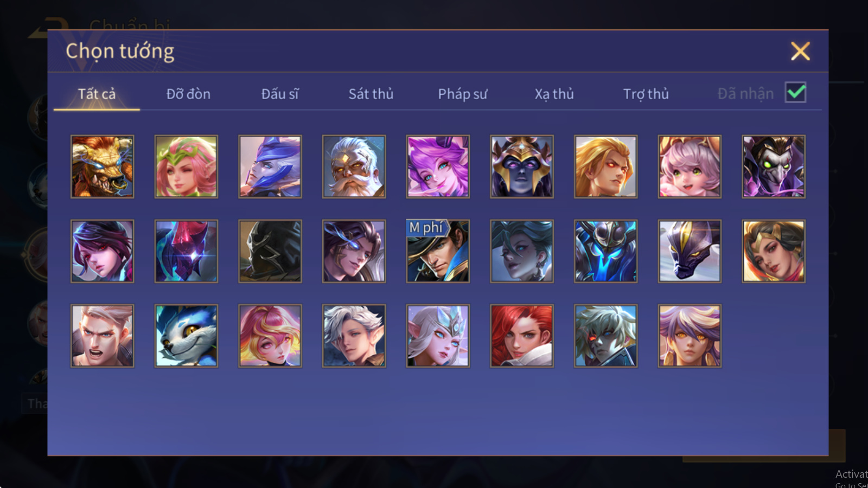Select the red-haired woman hero portrait
The height and width of the screenshot is (488, 868).
pos(522,336)
